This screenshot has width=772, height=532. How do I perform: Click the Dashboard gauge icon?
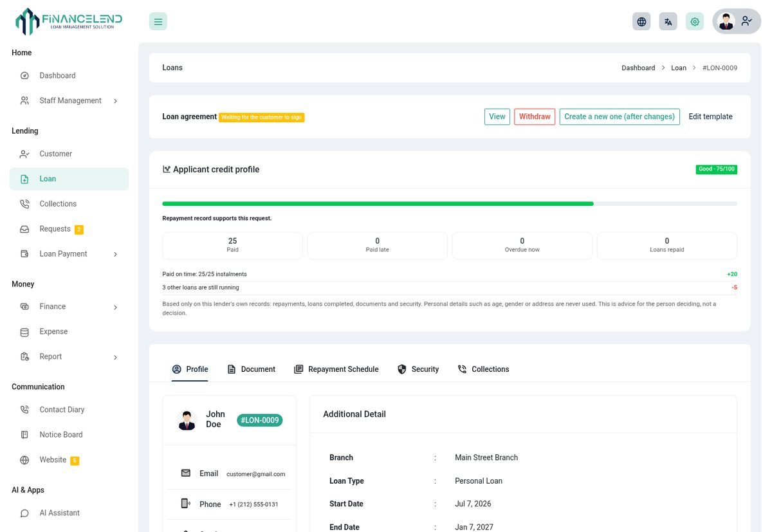(x=24, y=76)
